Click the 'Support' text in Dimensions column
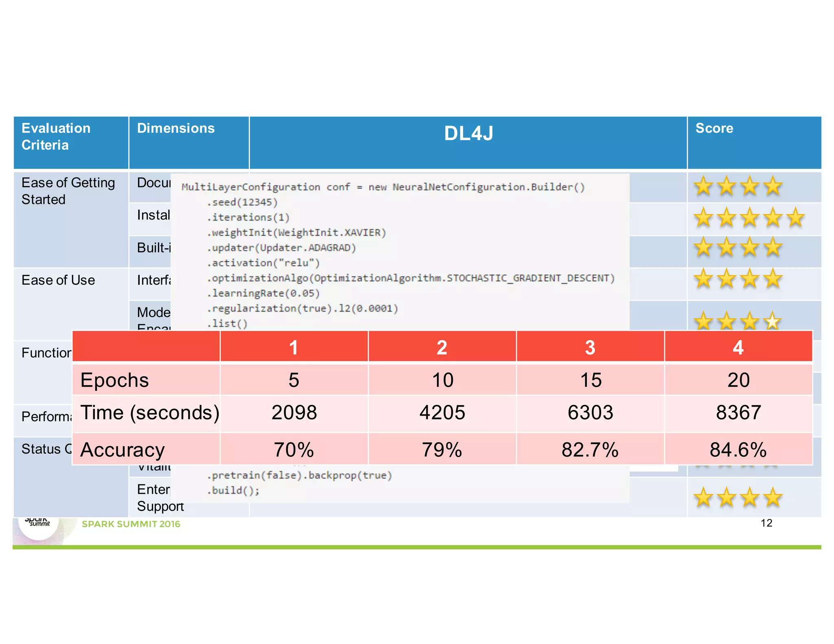The width and height of the screenshot is (834, 644). 160,506
